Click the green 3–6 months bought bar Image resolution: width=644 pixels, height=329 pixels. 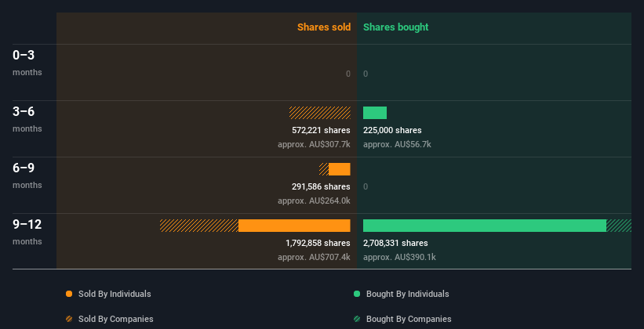[375, 113]
